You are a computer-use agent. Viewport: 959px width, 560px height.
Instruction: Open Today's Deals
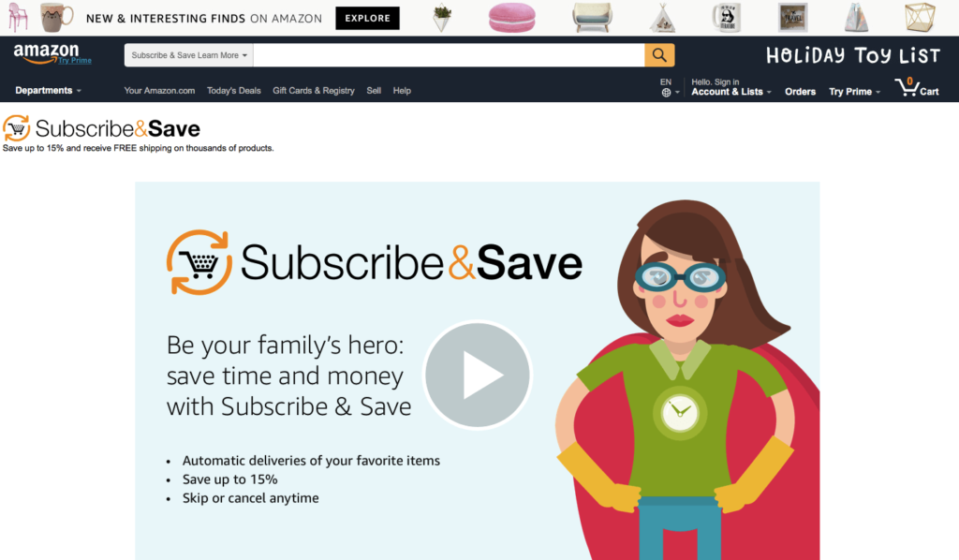coord(233,91)
